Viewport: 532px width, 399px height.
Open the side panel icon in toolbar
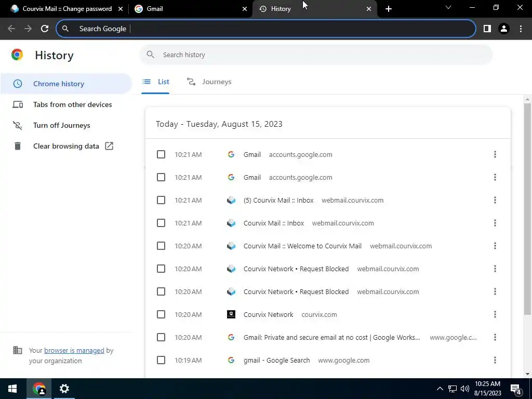487,29
